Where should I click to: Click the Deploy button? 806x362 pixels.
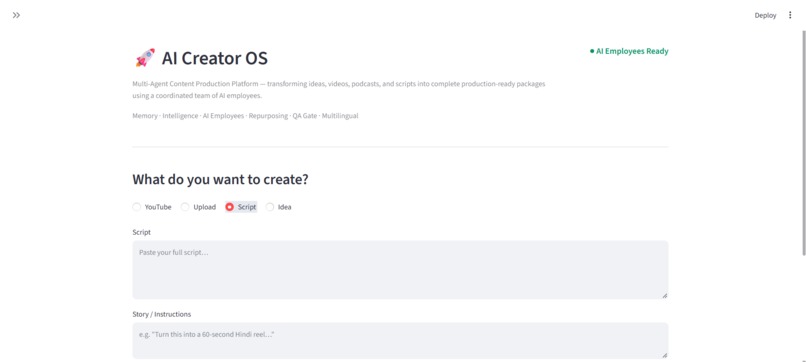[x=765, y=15]
